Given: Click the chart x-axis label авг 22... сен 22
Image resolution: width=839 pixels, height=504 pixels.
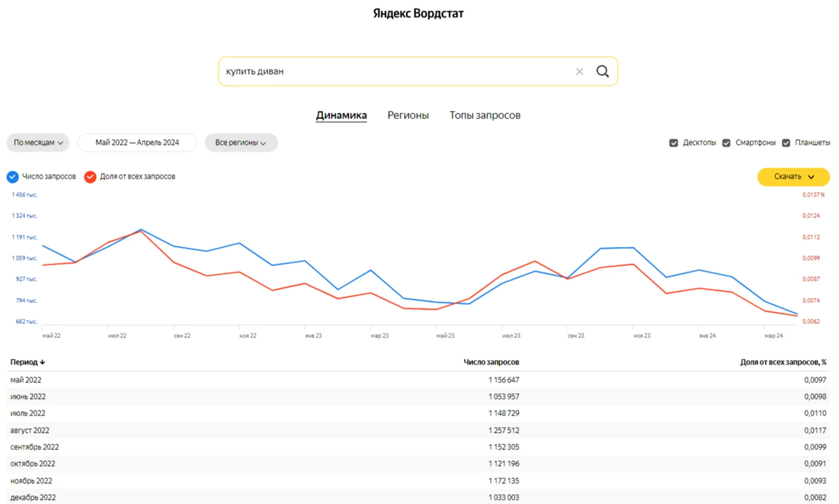Looking at the screenshot, I should [x=182, y=336].
